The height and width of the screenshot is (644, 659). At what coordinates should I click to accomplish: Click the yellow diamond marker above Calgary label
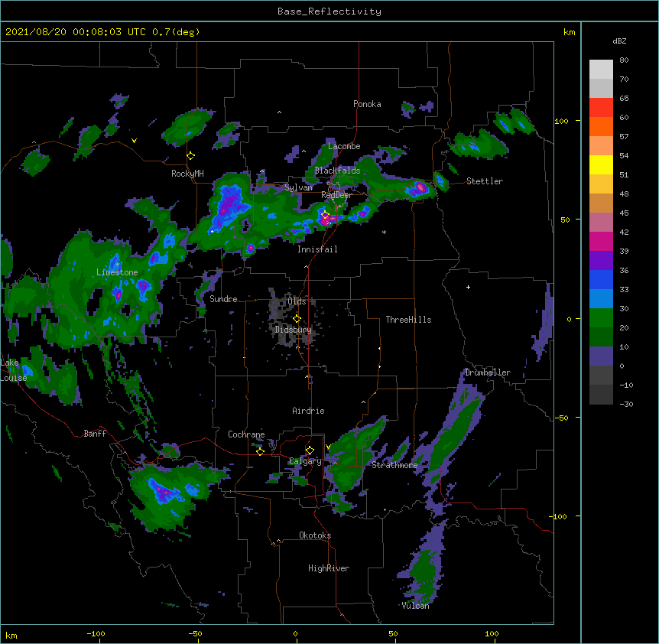310,450
